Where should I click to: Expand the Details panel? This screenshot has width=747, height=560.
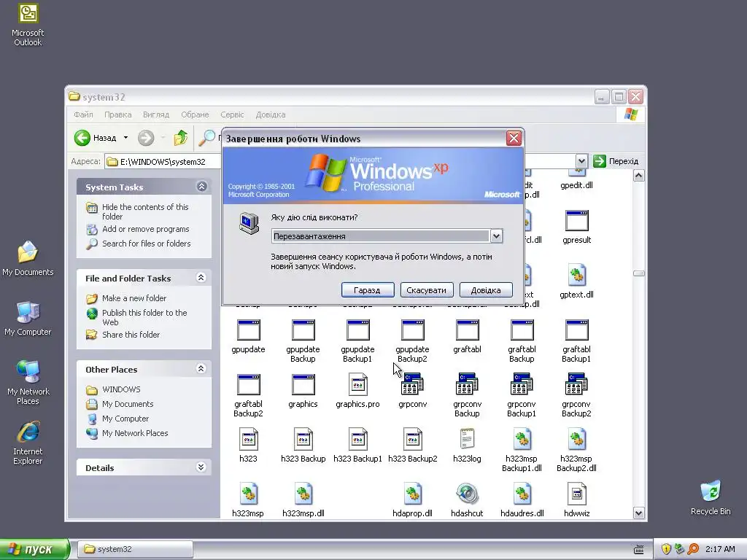coord(201,467)
